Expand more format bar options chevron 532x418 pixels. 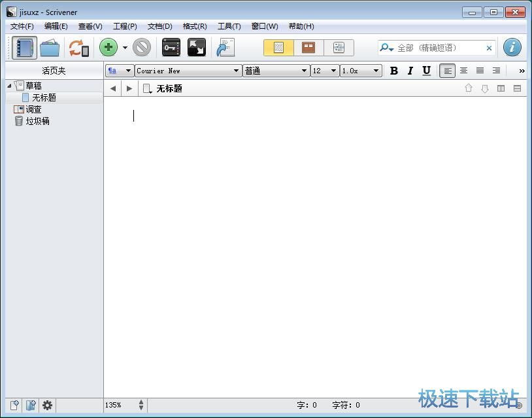click(522, 71)
